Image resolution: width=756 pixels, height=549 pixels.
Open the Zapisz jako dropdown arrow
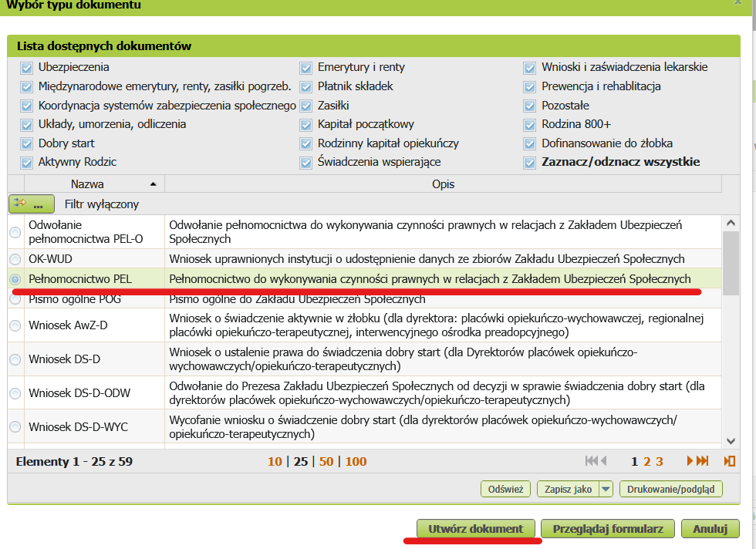pyautogui.click(x=606, y=489)
